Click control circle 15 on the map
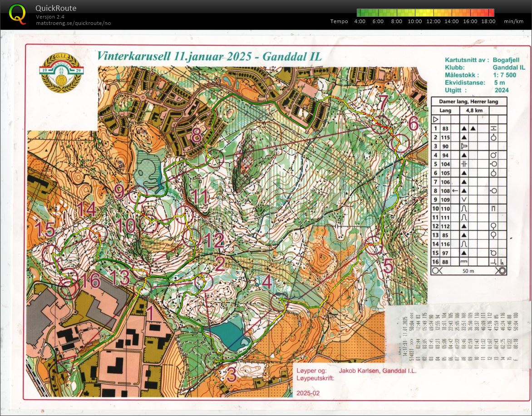Viewport: 532px width, 416px height. point(51,254)
